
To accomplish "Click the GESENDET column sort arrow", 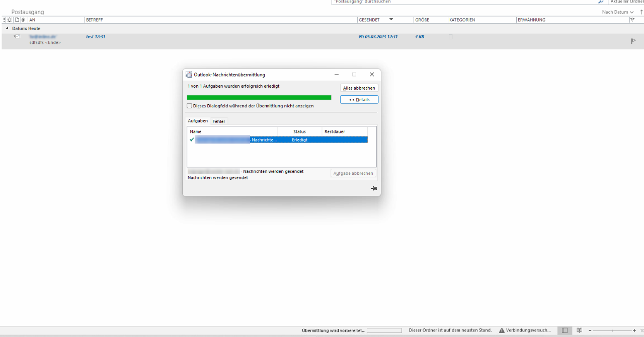I will tap(391, 20).
